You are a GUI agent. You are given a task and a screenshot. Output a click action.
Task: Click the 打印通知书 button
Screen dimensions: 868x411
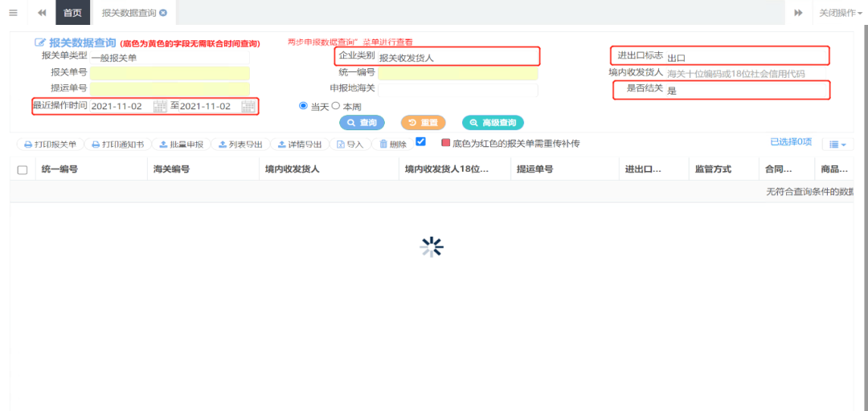coord(118,144)
